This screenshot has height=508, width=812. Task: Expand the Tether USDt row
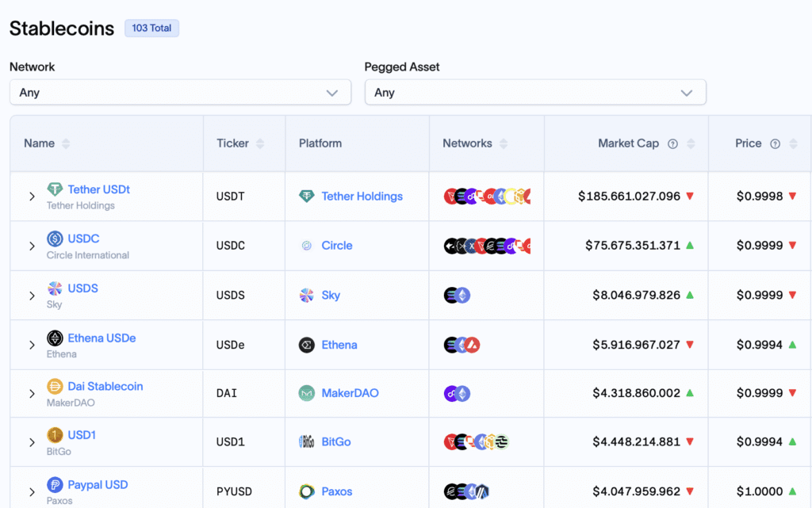tap(32, 197)
